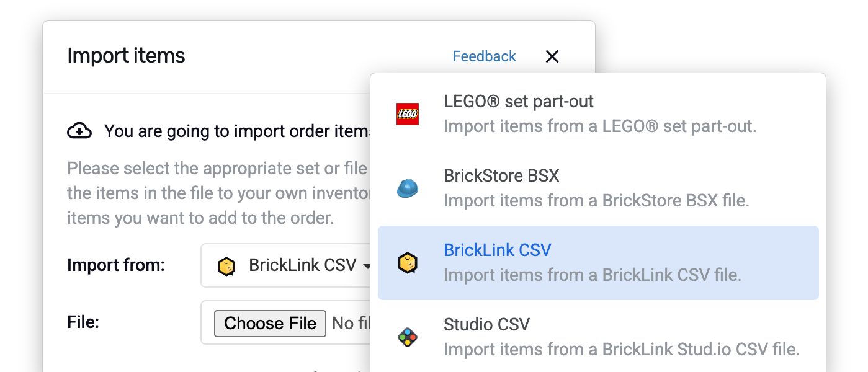Image resolution: width=868 pixels, height=372 pixels.
Task: Click the Studio CSV colorful dots icon
Action: pyautogui.click(x=408, y=337)
